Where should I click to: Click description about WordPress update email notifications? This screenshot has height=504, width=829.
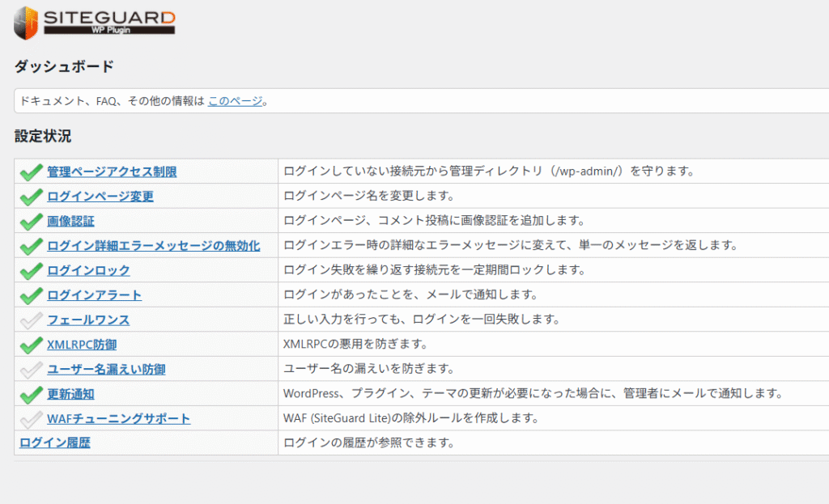tap(534, 394)
